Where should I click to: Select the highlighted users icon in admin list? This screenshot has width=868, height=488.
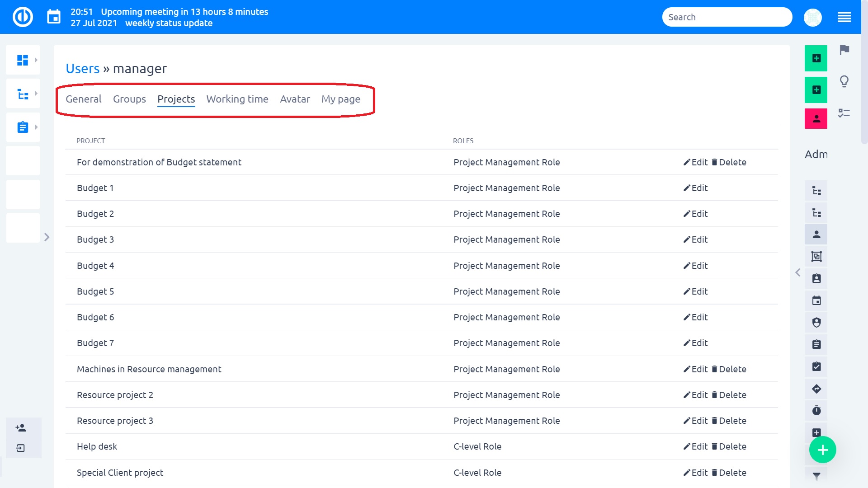click(x=816, y=235)
